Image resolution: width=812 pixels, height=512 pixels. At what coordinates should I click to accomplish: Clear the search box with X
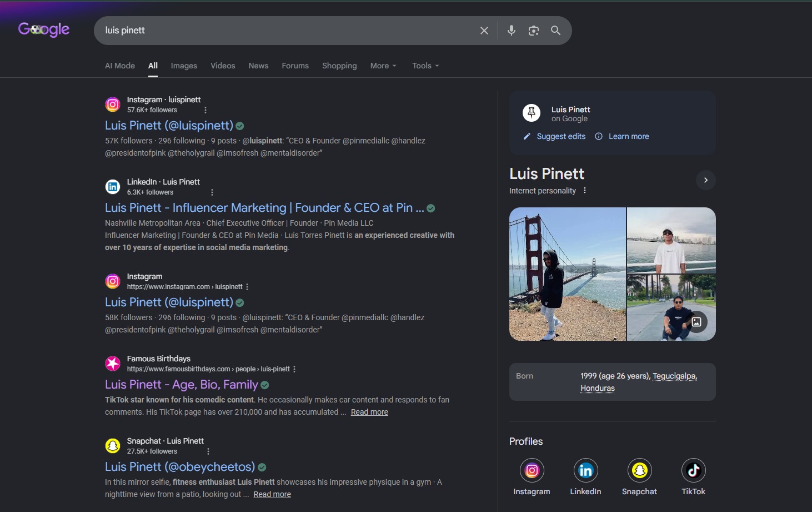(484, 31)
